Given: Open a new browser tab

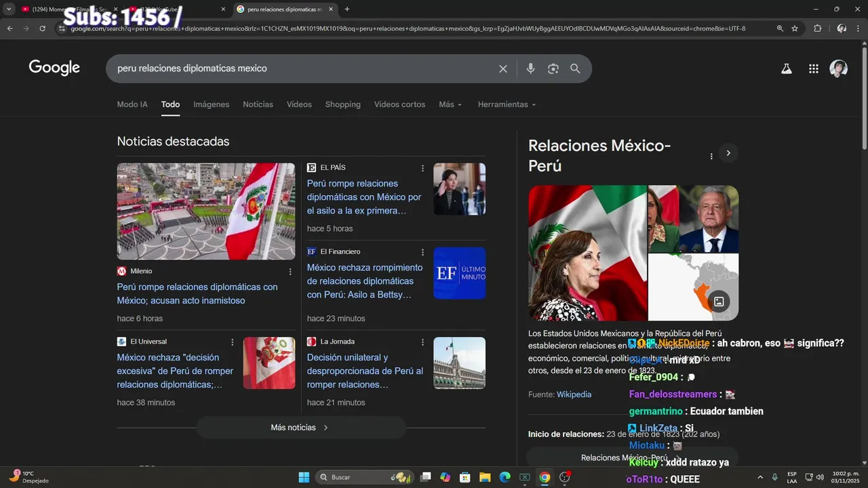Looking at the screenshot, I should click(x=347, y=9).
